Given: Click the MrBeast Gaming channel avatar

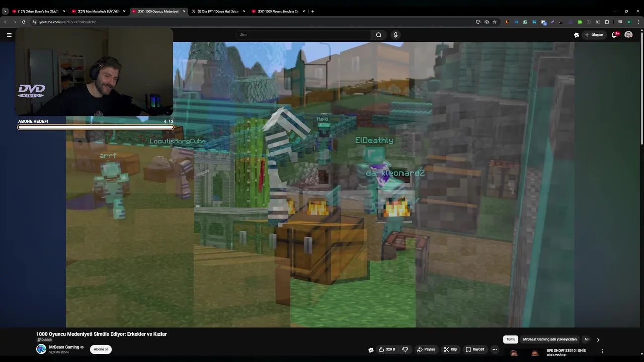Looking at the screenshot, I should [x=41, y=349].
